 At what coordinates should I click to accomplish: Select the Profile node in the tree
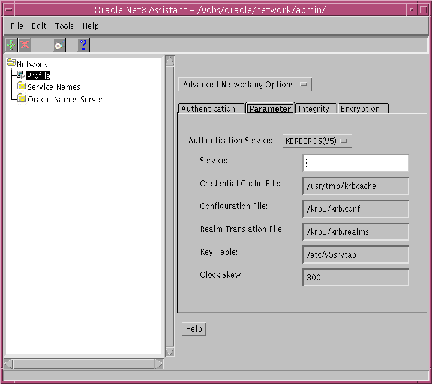tap(38, 75)
